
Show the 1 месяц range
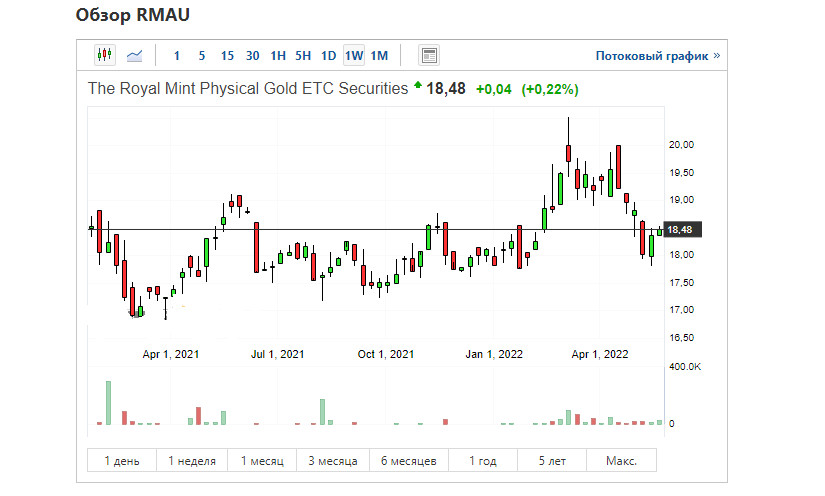pos(262,460)
